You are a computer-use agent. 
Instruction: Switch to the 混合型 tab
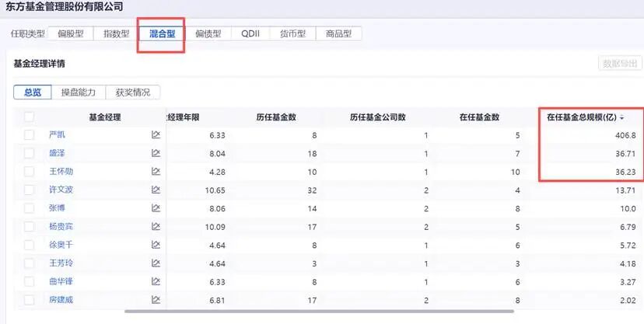(x=162, y=33)
